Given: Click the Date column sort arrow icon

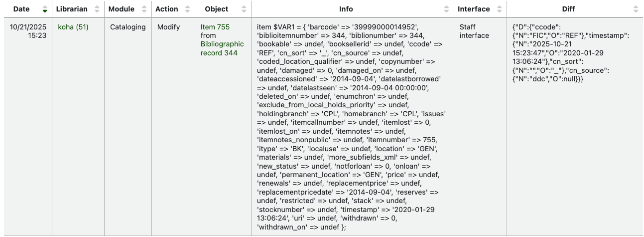Looking at the screenshot, I should tap(45, 9).
